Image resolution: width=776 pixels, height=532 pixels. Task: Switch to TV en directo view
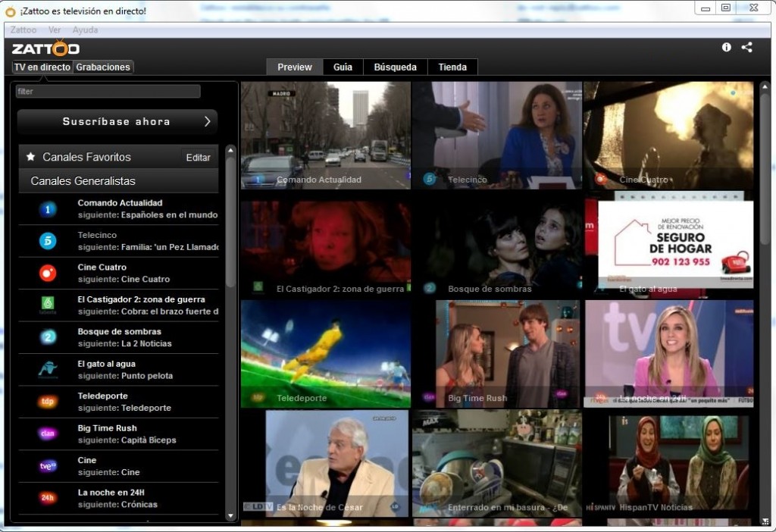42,67
